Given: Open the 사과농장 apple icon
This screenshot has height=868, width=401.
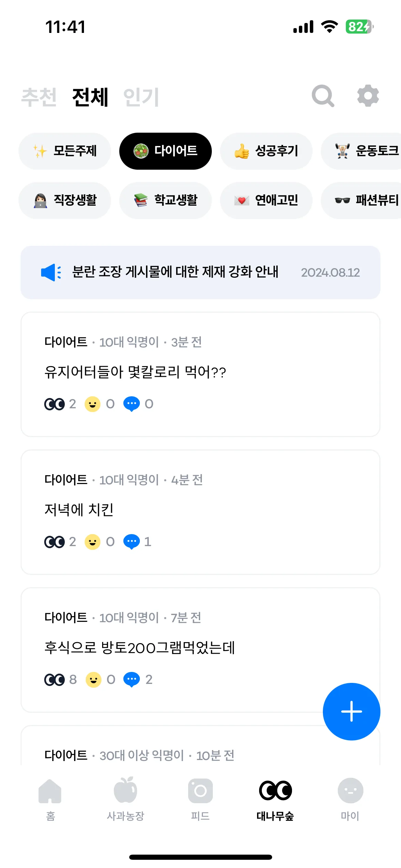Looking at the screenshot, I should click(x=125, y=790).
